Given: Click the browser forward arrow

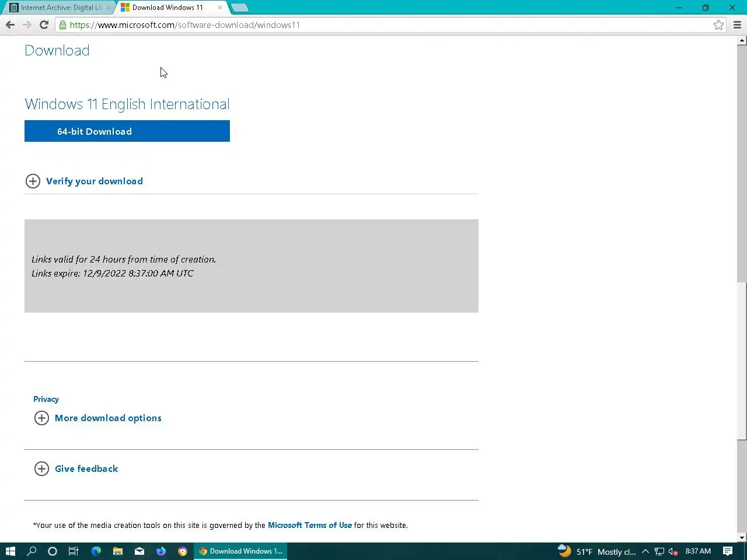Looking at the screenshot, I should 27,24.
